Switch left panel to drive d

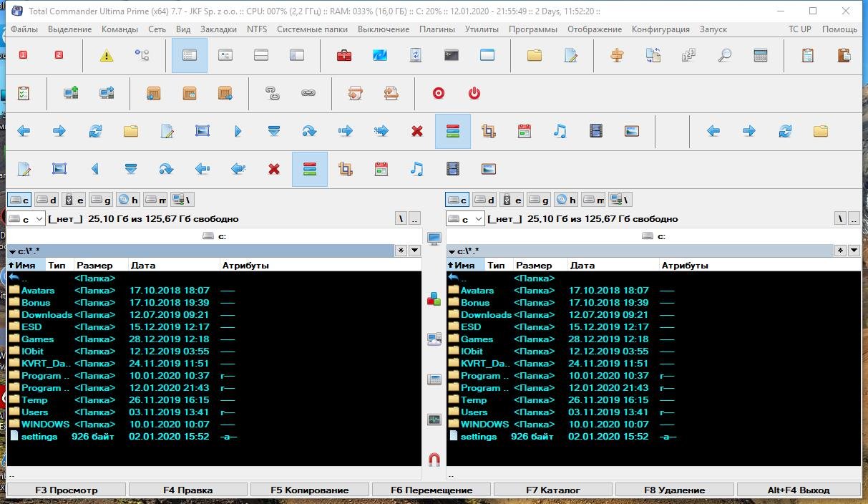click(47, 200)
